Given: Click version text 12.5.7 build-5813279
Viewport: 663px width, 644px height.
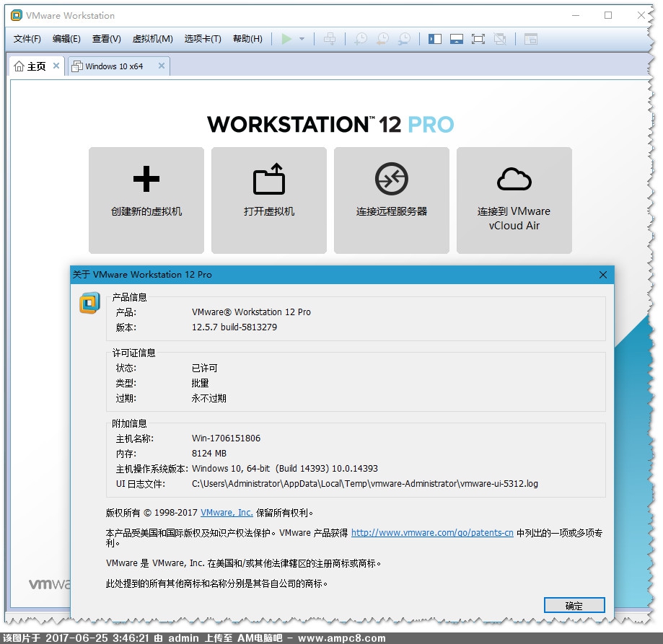Looking at the screenshot, I should coord(234,327).
